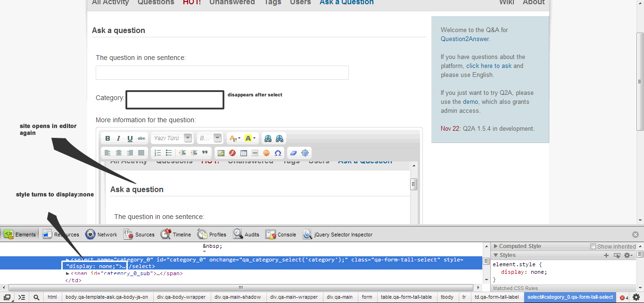
Task: Toggle bold formatting in the editor
Action: coord(107,138)
